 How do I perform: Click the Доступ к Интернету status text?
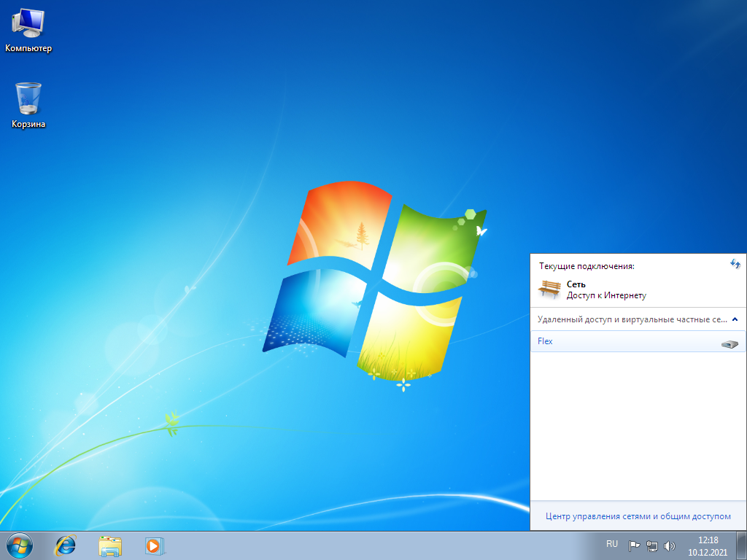(x=606, y=295)
